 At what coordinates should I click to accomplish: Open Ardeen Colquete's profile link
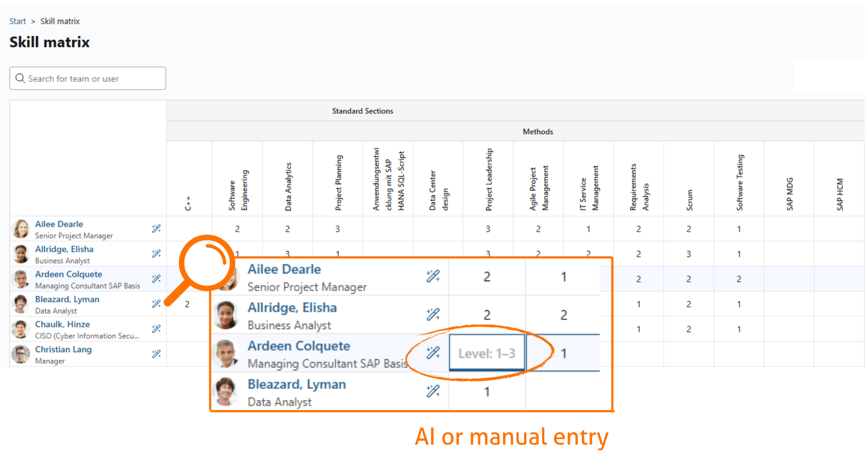[x=69, y=274]
